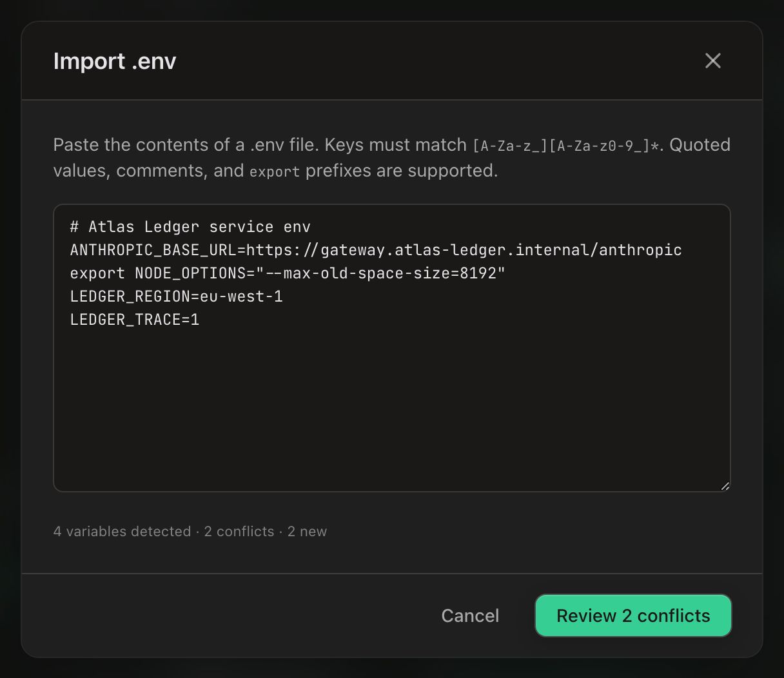Screen dimensions: 784x678
Task: Click the '# Atlas Ledger service env' comment line
Action: [190, 227]
